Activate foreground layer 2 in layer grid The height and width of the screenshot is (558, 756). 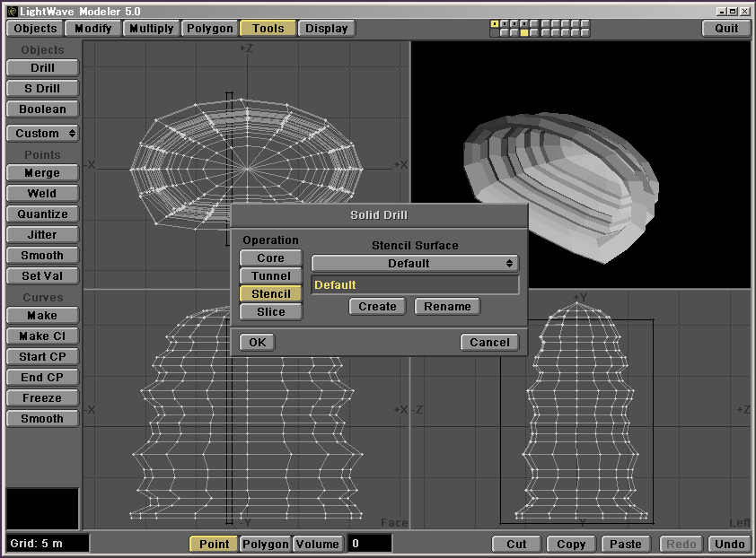505,23
